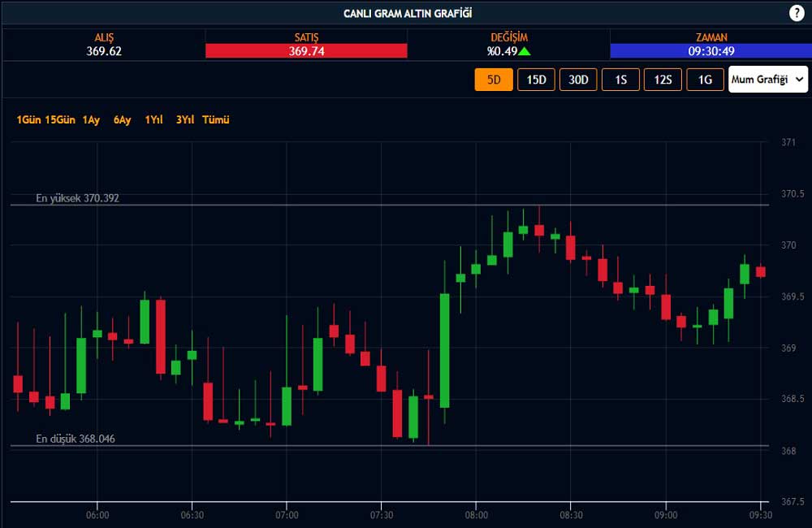Click the blue ZAMAN time 09:30:49

click(710, 50)
